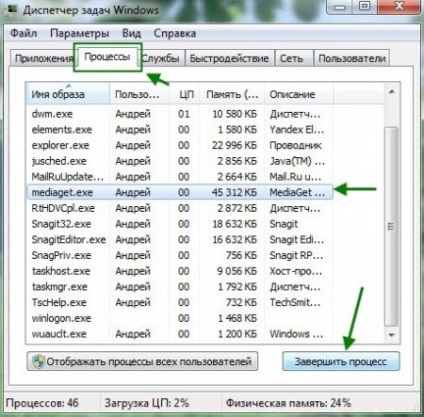This screenshot has height=417, width=424.
Task: Open the Файл menu
Action: 23,33
